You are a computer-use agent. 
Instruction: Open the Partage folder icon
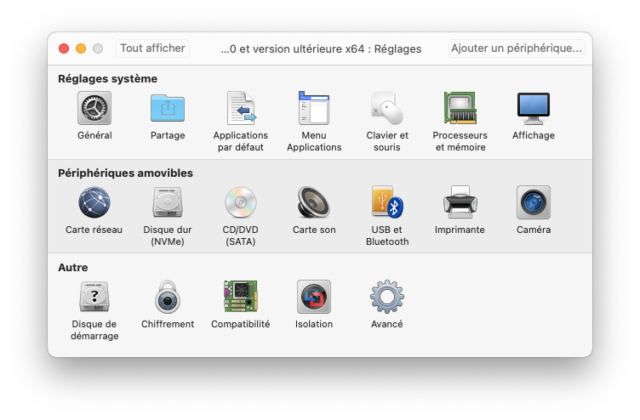click(x=167, y=108)
